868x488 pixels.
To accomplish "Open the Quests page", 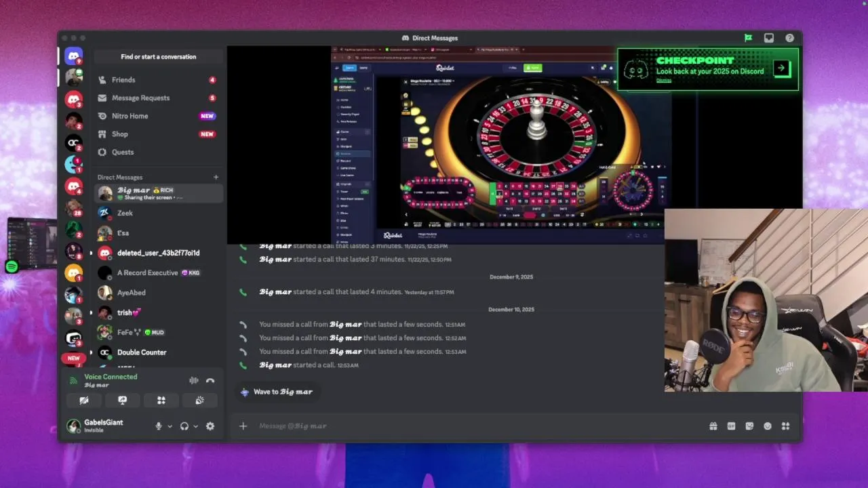I will [x=158, y=152].
